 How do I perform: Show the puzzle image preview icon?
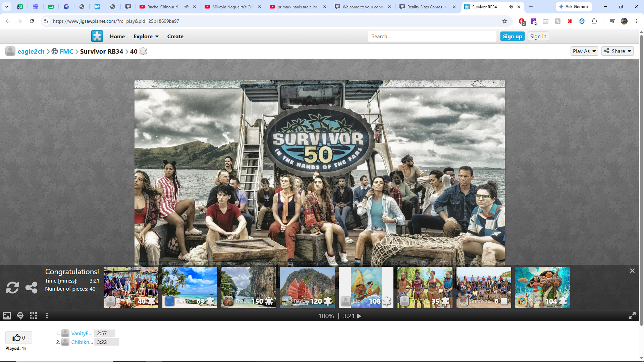pos(7,316)
